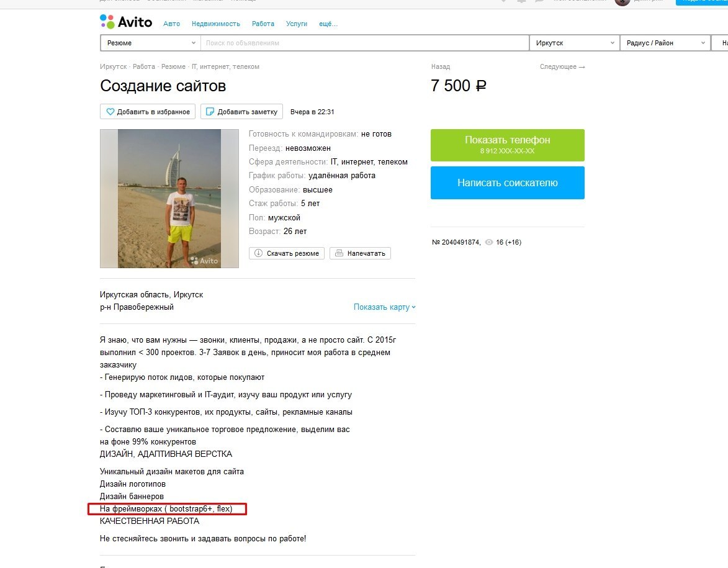Open the Недвижимость menu item
The width and height of the screenshot is (728, 568).
pos(216,24)
